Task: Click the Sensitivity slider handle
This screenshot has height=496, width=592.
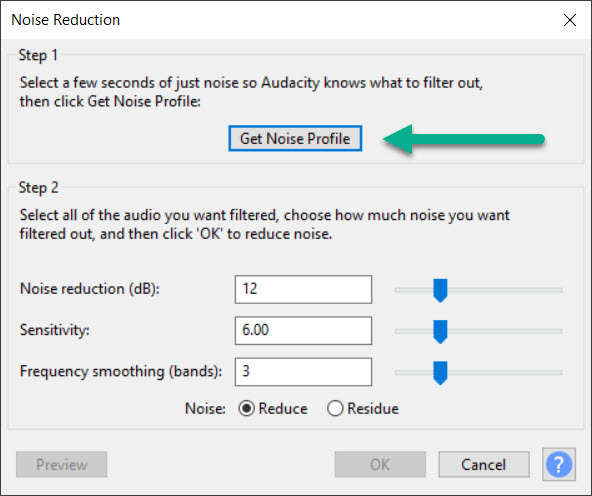Action: (x=440, y=331)
